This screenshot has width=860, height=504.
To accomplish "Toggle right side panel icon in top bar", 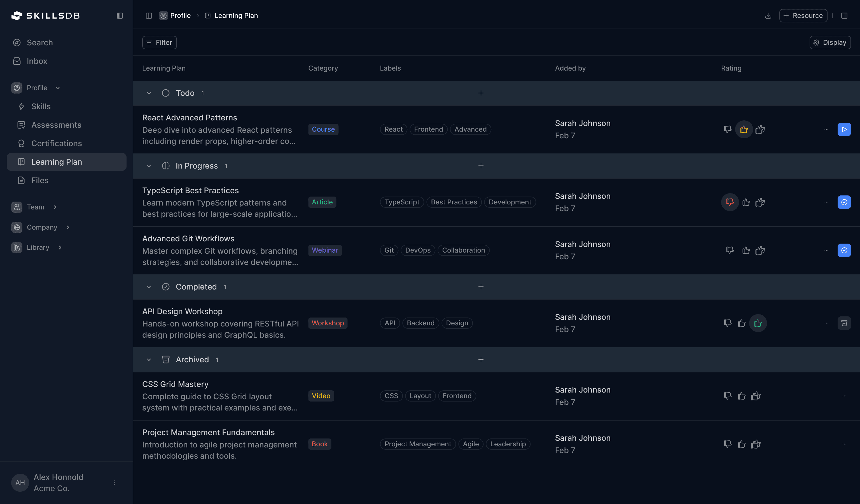I will pyautogui.click(x=844, y=16).
